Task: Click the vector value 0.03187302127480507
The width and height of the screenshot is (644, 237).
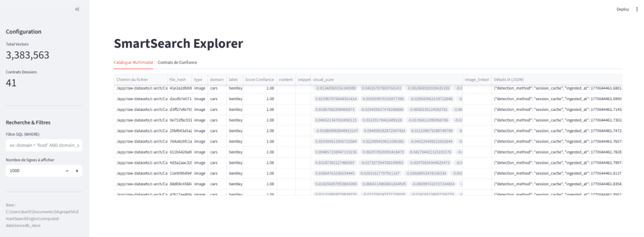Action: pos(334,163)
